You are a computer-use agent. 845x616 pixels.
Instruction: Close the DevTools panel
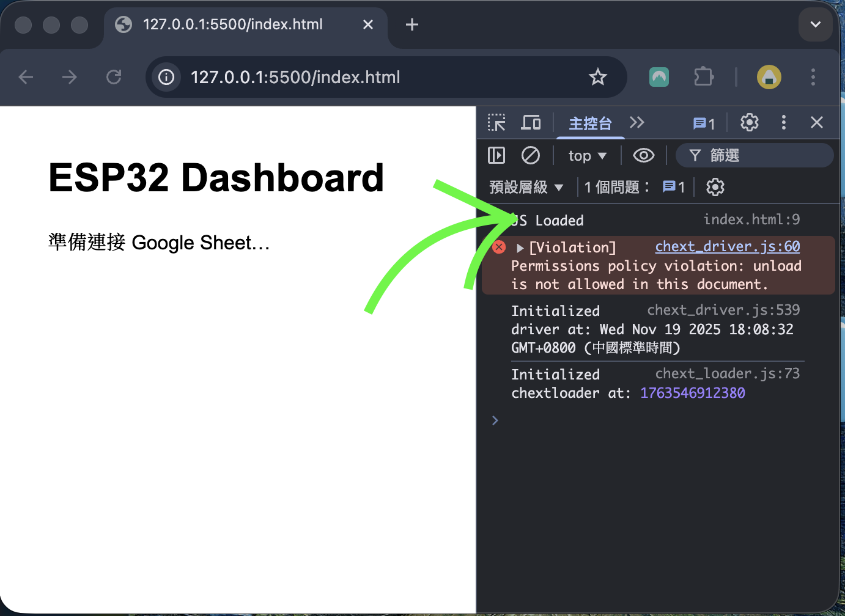pyautogui.click(x=816, y=123)
